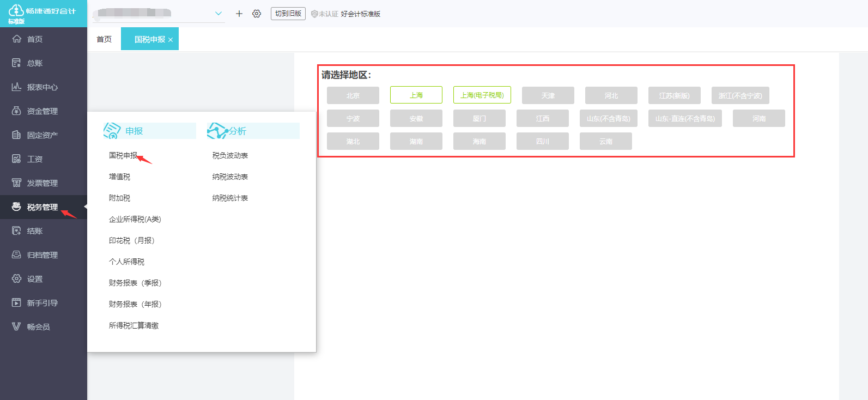This screenshot has height=400, width=868.
Task: Select the 上海 region button
Action: pos(416,95)
